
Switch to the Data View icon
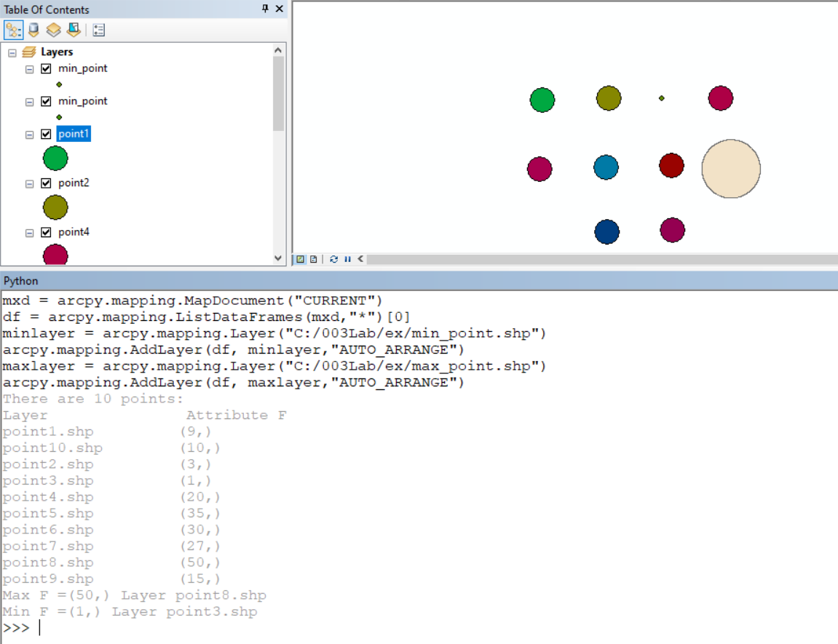point(299,258)
